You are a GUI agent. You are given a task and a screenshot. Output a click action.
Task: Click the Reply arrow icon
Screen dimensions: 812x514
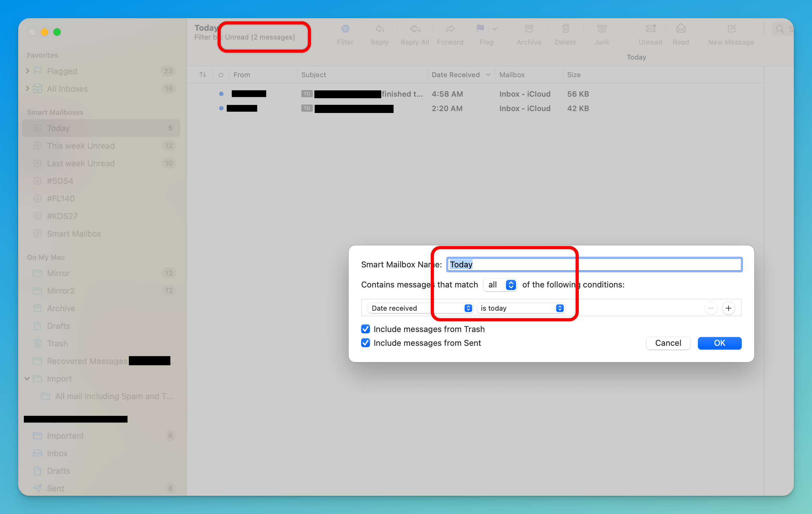tap(379, 29)
